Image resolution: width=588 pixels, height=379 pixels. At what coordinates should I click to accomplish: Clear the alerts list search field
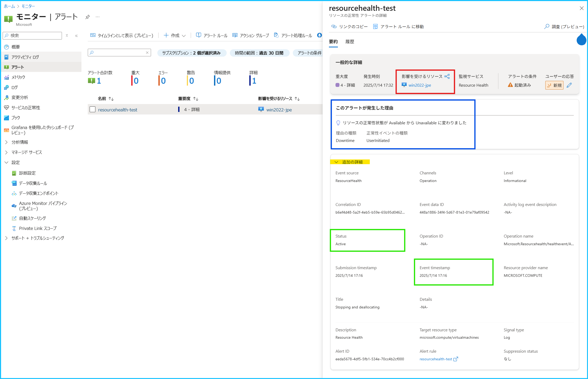pos(147,53)
